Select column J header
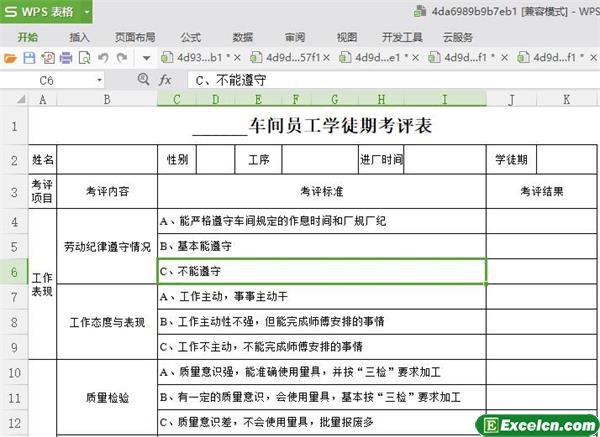 tap(511, 99)
